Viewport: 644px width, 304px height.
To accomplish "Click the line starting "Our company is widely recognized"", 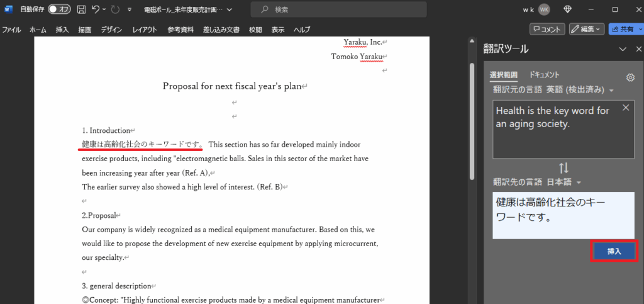I will (228, 229).
